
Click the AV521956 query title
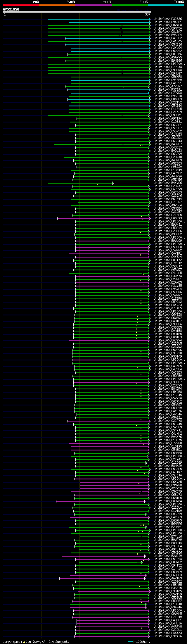[11, 9]
